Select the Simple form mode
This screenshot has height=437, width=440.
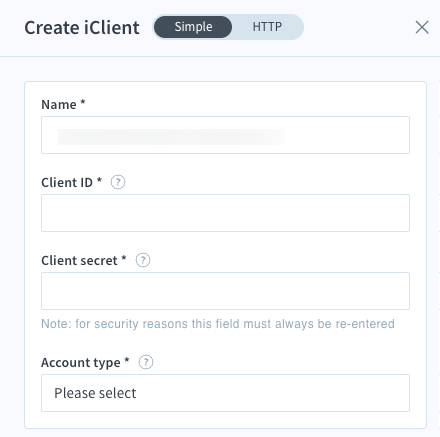coord(193,27)
